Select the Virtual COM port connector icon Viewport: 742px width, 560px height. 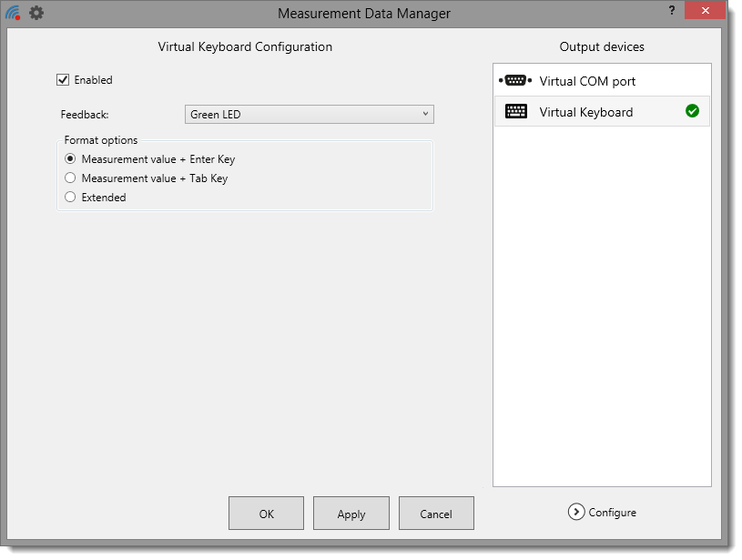[x=515, y=81]
